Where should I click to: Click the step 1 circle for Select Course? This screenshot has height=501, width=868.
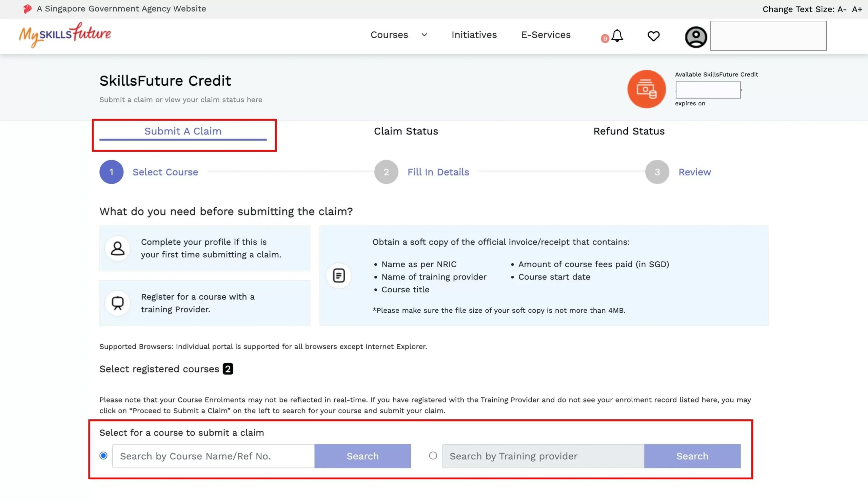111,172
